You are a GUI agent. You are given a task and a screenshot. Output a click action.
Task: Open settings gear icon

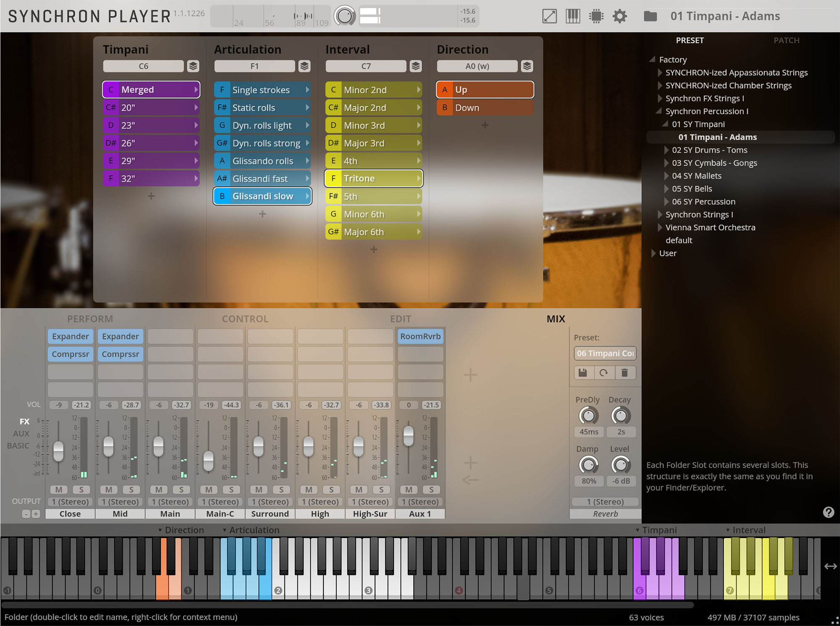tap(619, 16)
